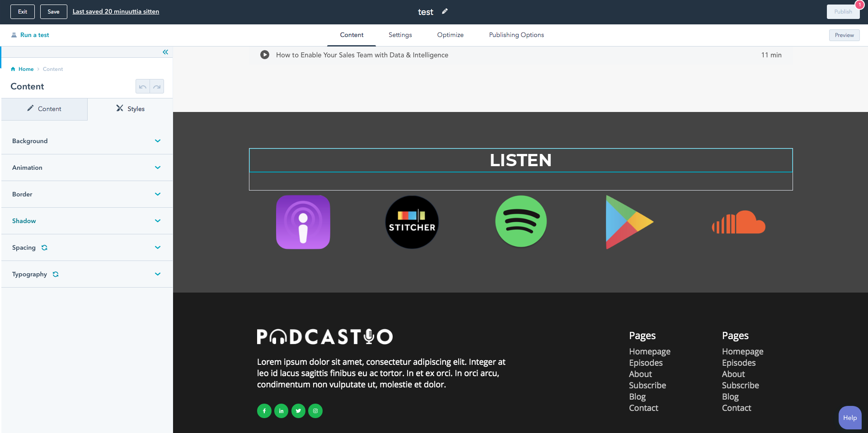868x433 pixels.
Task: Switch to the Content top tab
Action: (x=352, y=35)
